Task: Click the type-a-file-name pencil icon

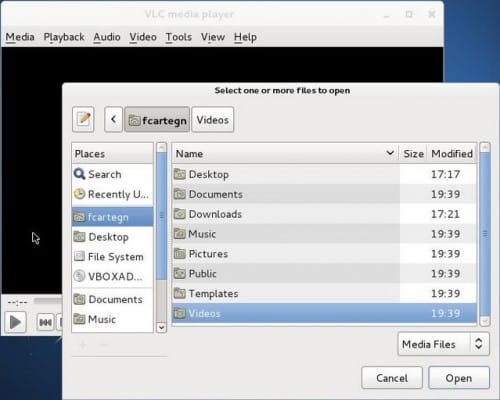Action: [83, 119]
